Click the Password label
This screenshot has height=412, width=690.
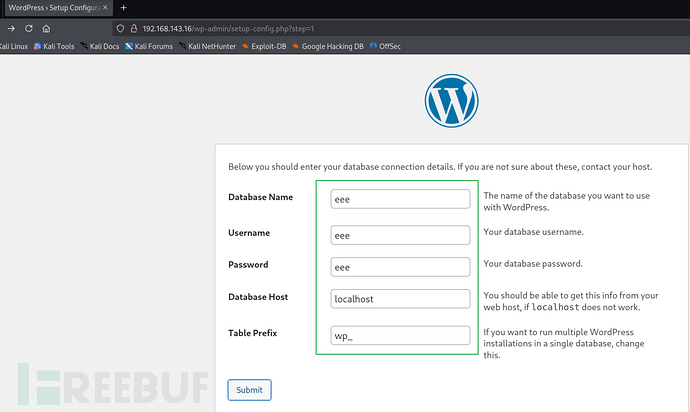248,265
